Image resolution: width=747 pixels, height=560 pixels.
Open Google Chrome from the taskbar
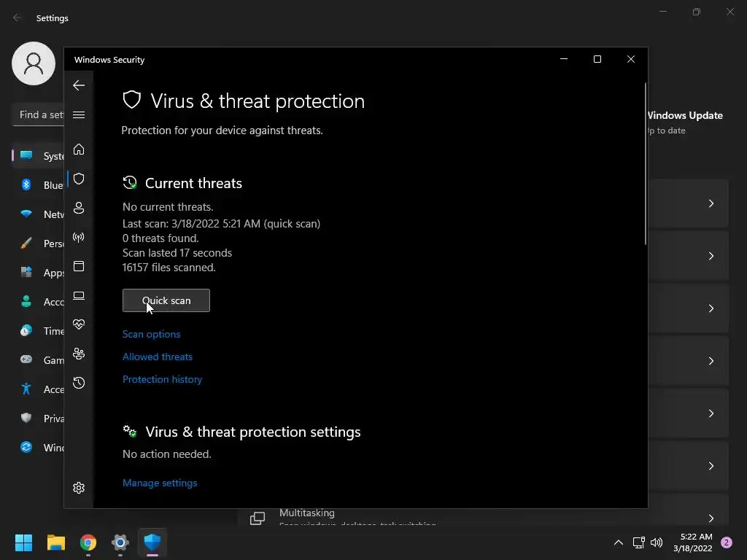coord(88,542)
